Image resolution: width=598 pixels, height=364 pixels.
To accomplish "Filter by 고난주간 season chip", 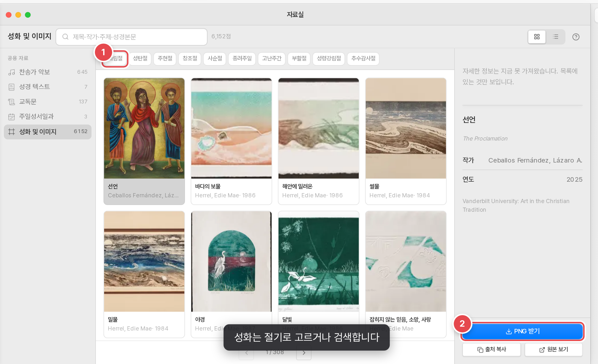I will tap(272, 58).
